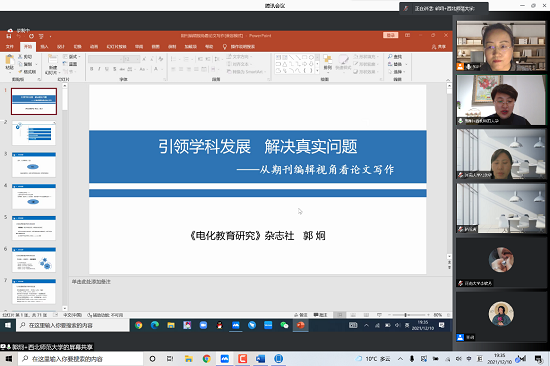Screen dimensions: 550x366
Task: Select slide 3 thumbnail in slide panel
Action: point(34,165)
